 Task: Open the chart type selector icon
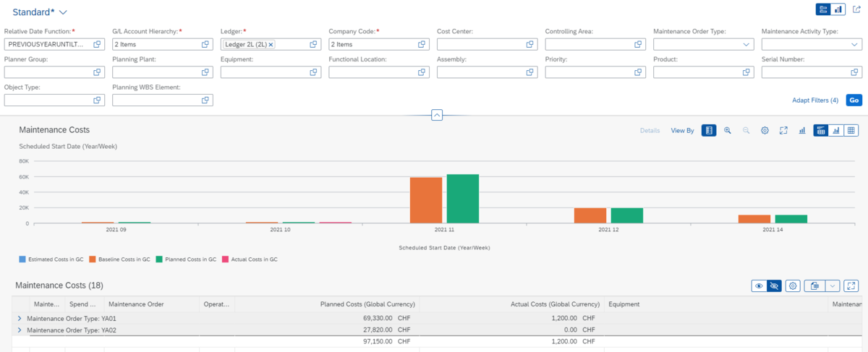(x=802, y=131)
